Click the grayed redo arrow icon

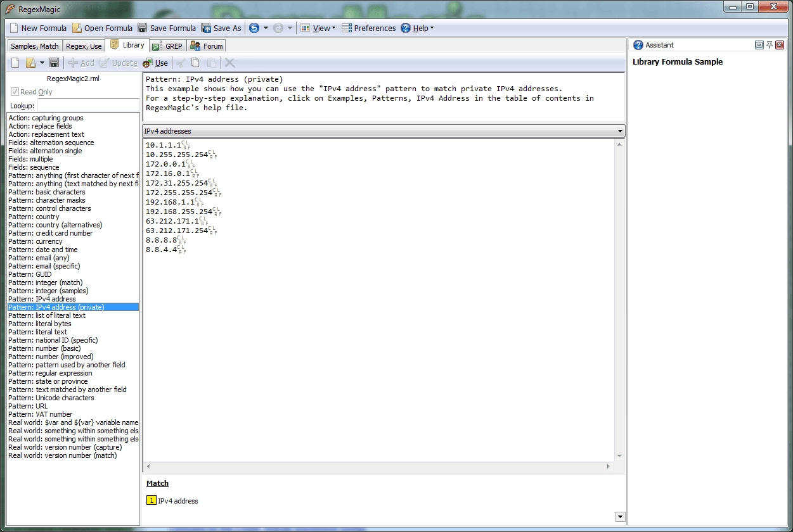tap(278, 28)
